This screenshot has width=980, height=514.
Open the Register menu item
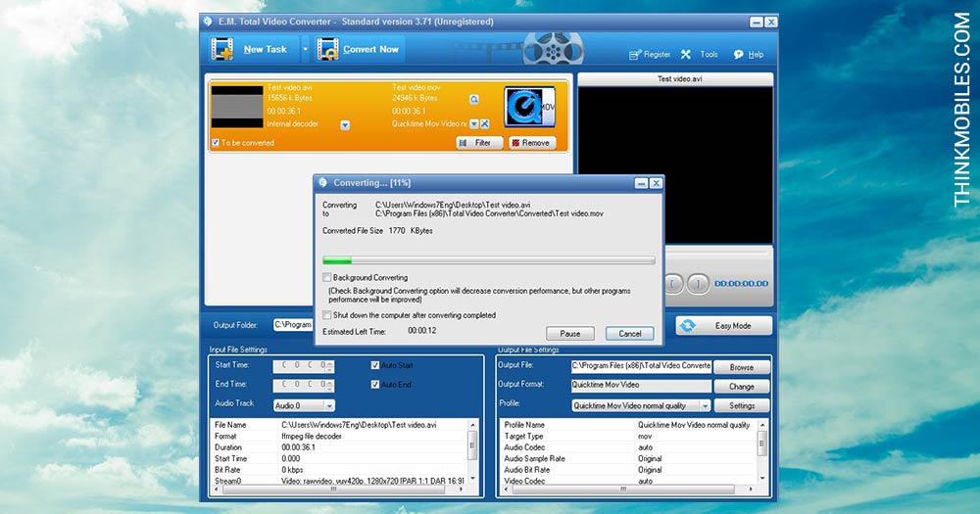(650, 54)
